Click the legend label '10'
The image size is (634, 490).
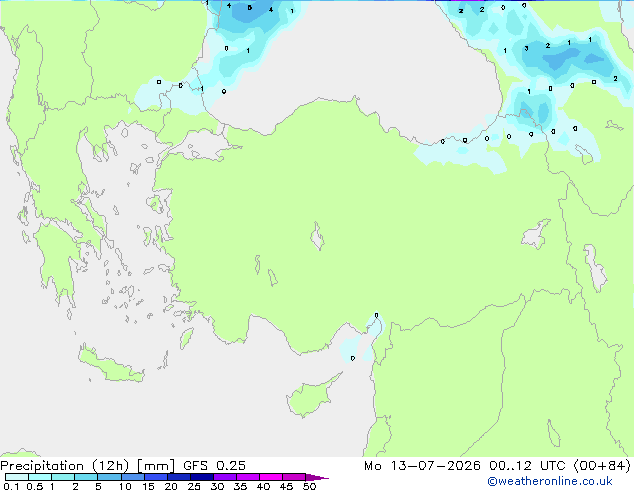click(x=125, y=486)
